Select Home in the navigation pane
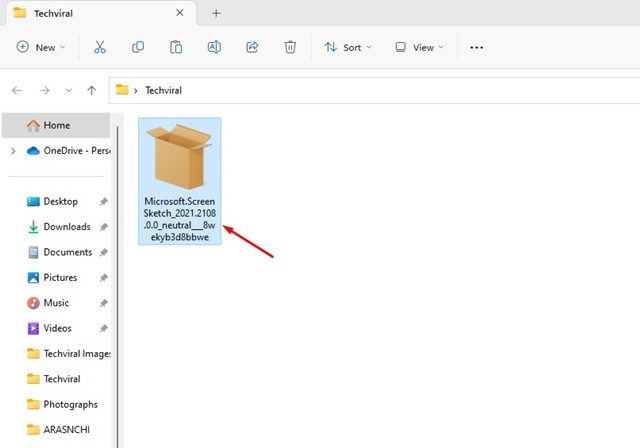The image size is (640, 448). [x=56, y=125]
